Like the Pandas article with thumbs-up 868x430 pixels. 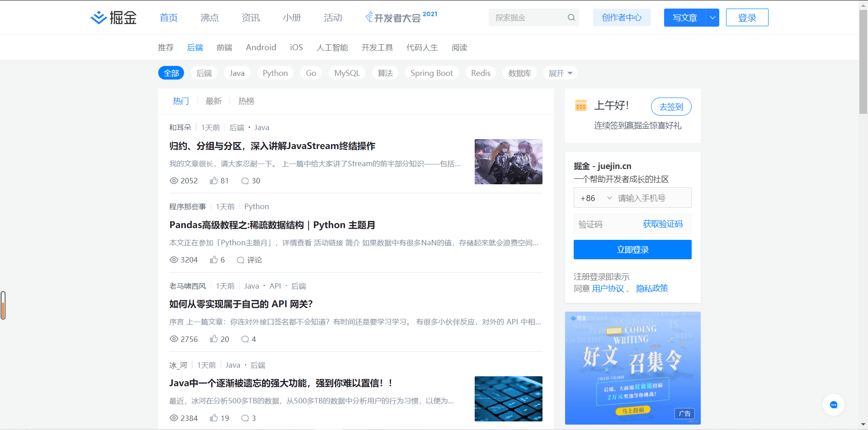pos(214,260)
